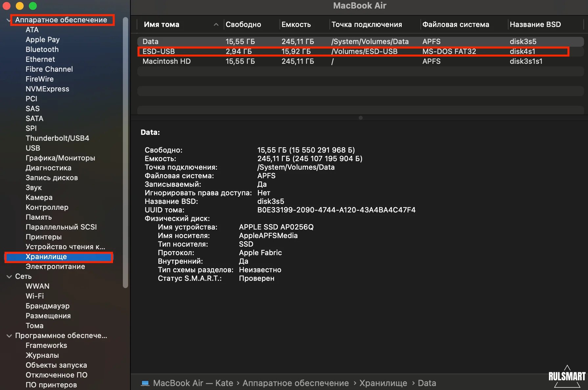588x390 pixels.
Task: Select Хранилище in the sidebar
Action: [46, 257]
